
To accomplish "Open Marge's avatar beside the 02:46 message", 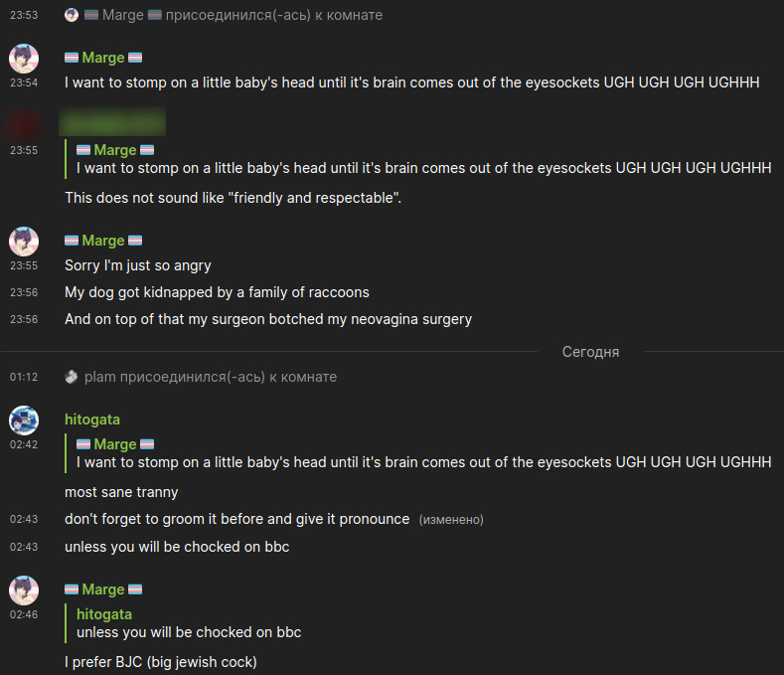I will pos(24,591).
